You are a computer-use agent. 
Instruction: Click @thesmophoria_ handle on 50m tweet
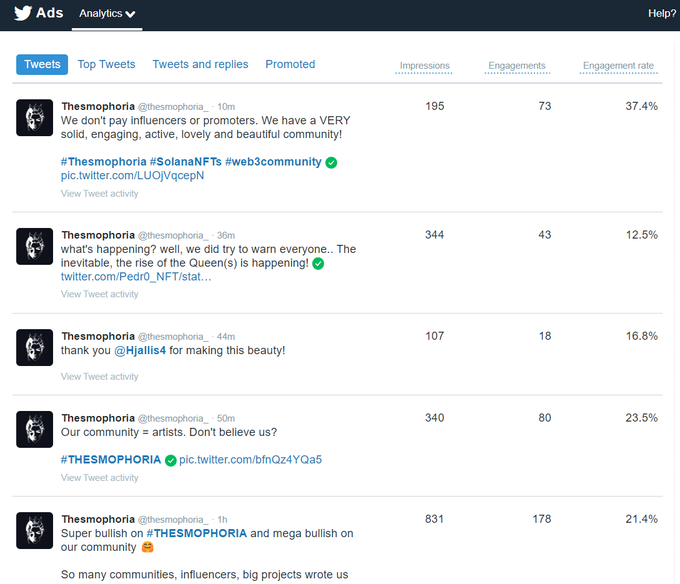[x=173, y=418]
